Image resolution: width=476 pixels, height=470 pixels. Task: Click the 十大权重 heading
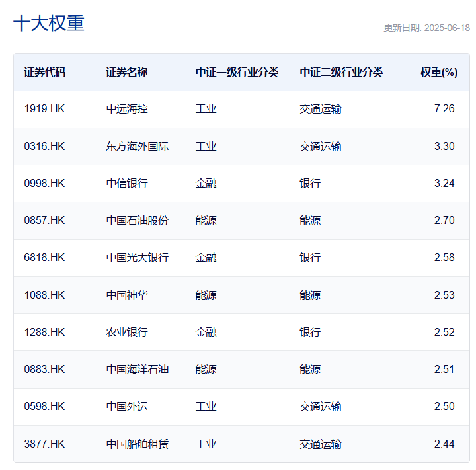click(x=48, y=23)
